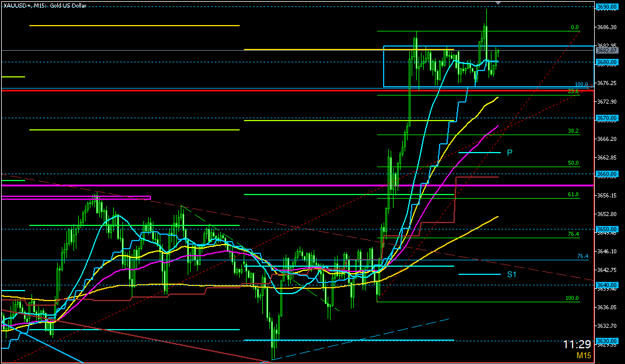
Task: Select the Fibonacci 38.2 retracement label
Action: (x=573, y=131)
